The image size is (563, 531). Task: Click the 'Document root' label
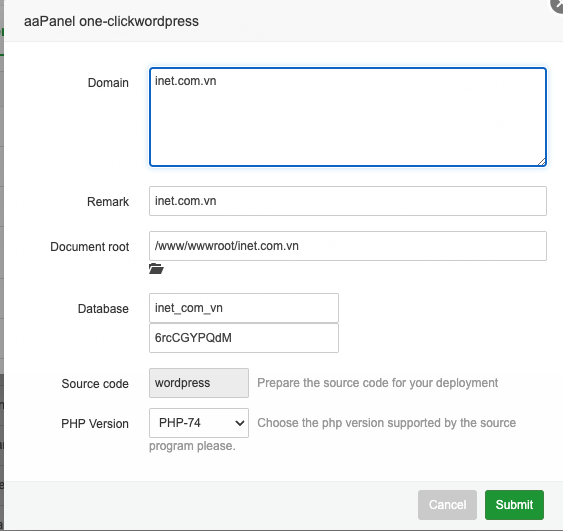89,247
